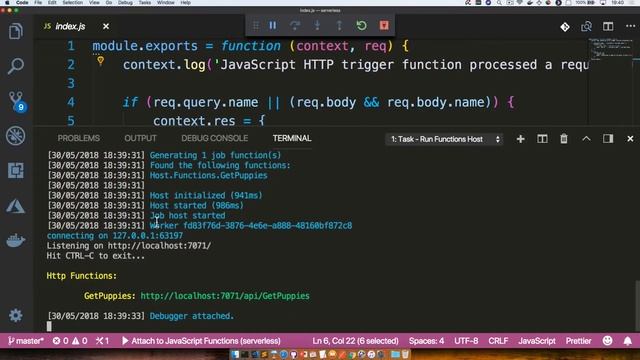This screenshot has width=640, height=360.
Task: Open the Docker view in activity bar
Action: pos(16,240)
